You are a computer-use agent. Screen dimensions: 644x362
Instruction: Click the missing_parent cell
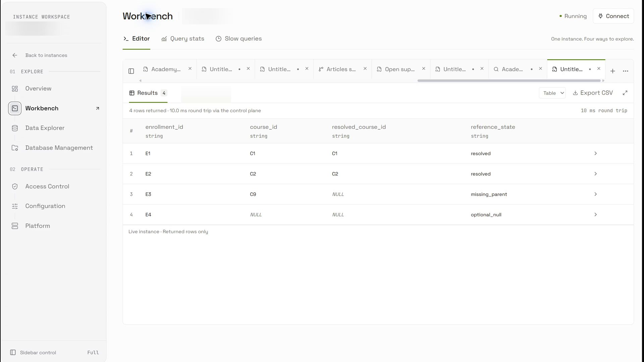tap(489, 194)
